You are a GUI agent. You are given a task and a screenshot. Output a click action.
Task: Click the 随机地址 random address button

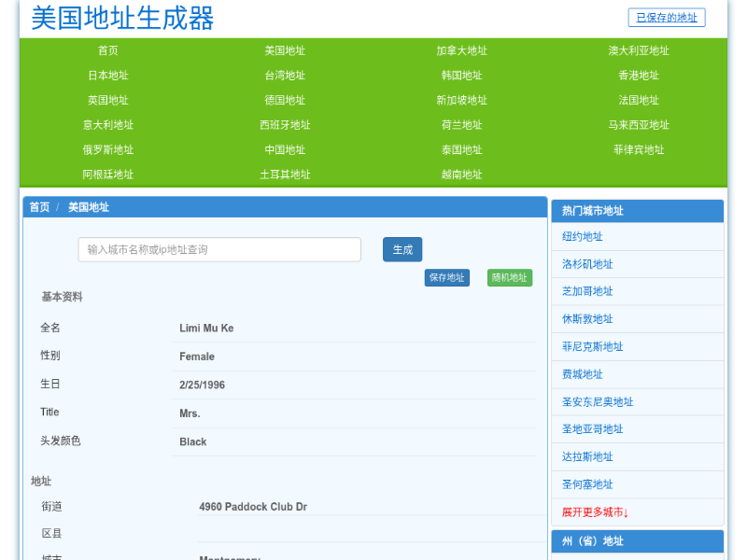(x=509, y=277)
